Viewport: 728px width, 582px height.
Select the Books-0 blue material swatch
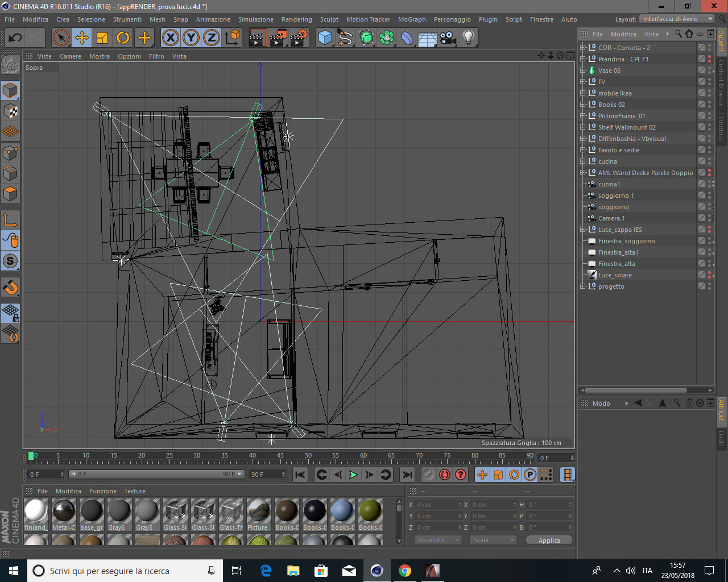click(x=342, y=512)
